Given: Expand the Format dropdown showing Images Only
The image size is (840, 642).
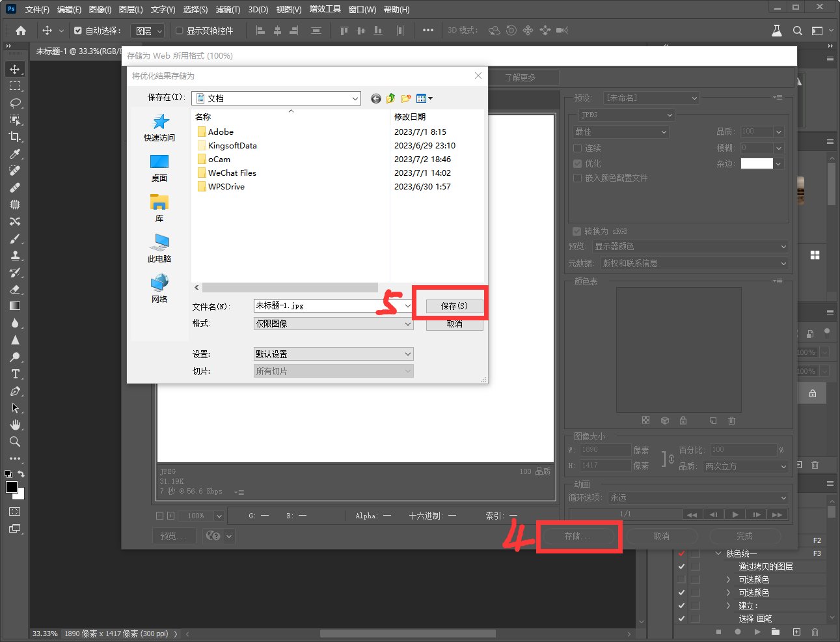Looking at the screenshot, I should 333,324.
